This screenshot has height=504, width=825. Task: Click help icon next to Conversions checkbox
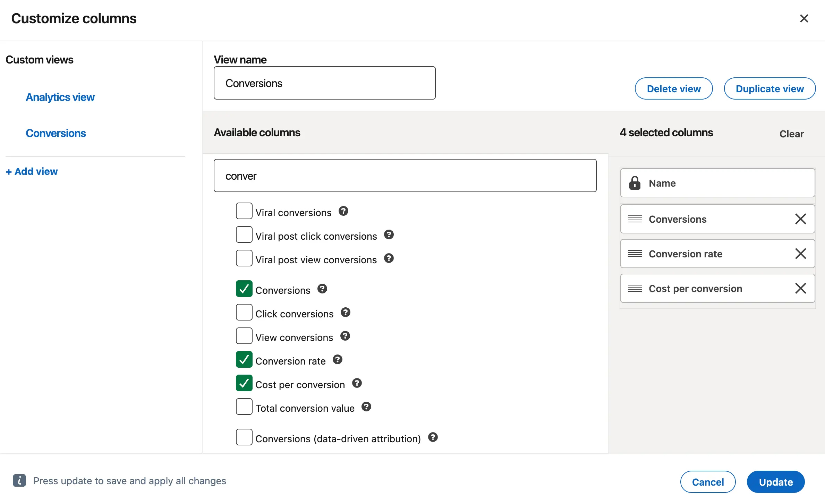pos(323,289)
